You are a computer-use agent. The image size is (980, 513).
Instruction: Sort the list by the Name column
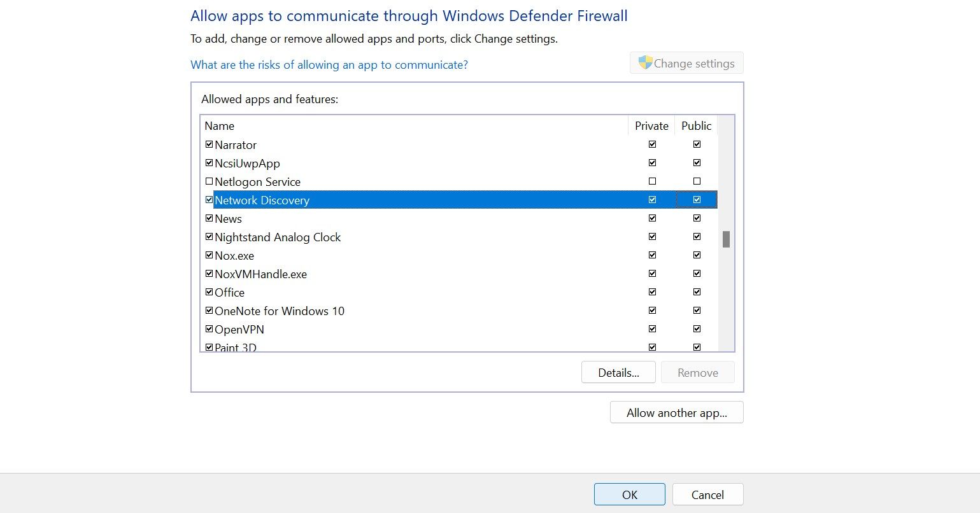[x=220, y=125]
